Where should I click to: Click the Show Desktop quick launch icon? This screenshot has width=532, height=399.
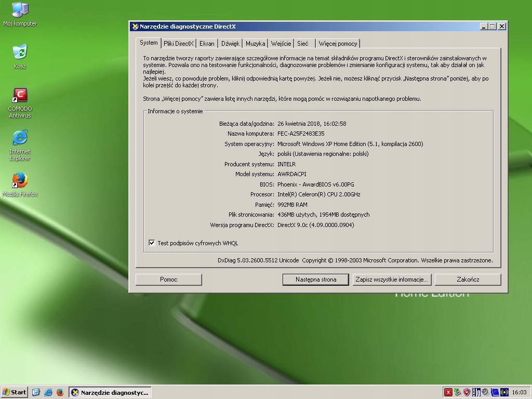click(x=36, y=392)
